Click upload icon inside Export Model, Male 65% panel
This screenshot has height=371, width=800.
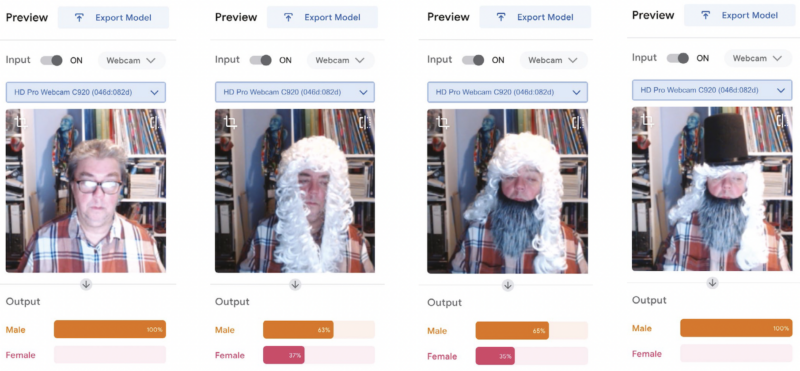point(501,17)
